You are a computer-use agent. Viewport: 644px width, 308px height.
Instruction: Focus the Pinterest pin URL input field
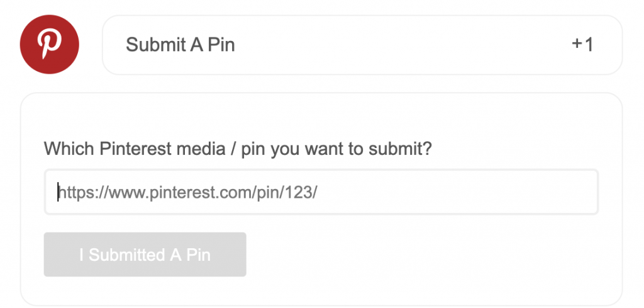click(321, 191)
